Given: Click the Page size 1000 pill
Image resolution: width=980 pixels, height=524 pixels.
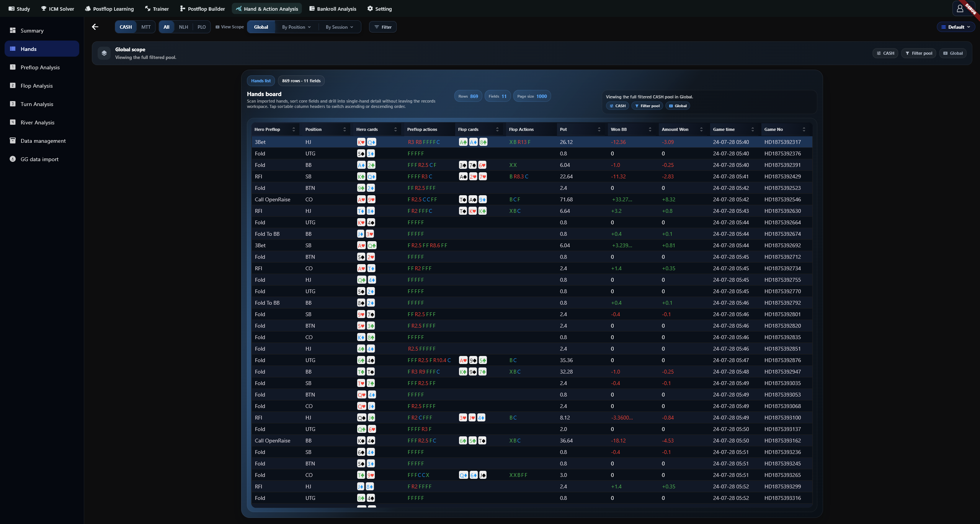Looking at the screenshot, I should pos(532,96).
